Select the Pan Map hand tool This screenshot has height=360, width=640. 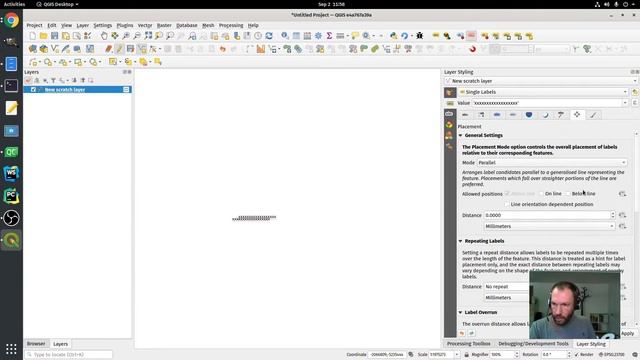[x=104, y=36]
